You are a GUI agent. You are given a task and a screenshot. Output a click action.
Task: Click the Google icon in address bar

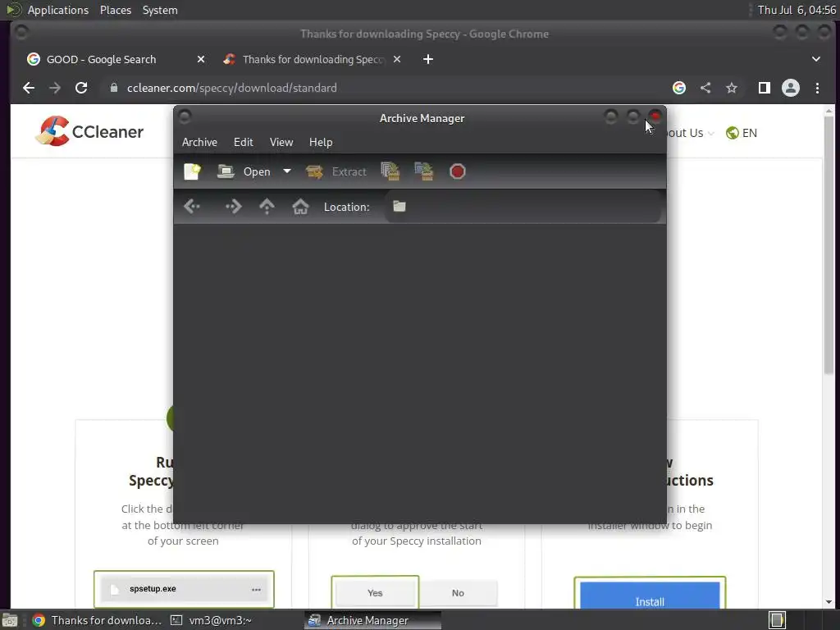point(679,88)
